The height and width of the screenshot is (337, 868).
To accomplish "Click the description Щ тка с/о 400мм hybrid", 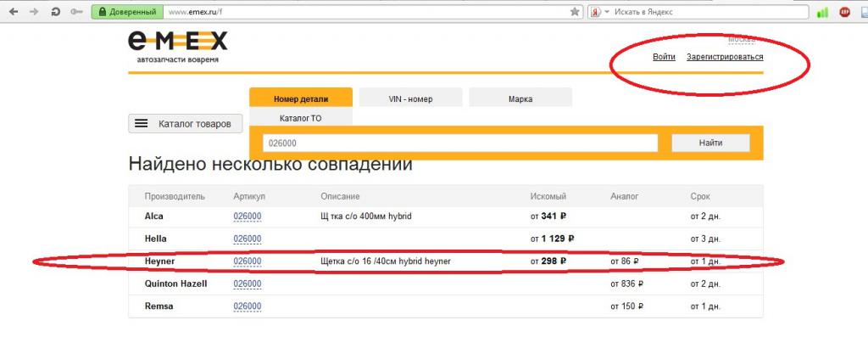I will pos(366,216).
